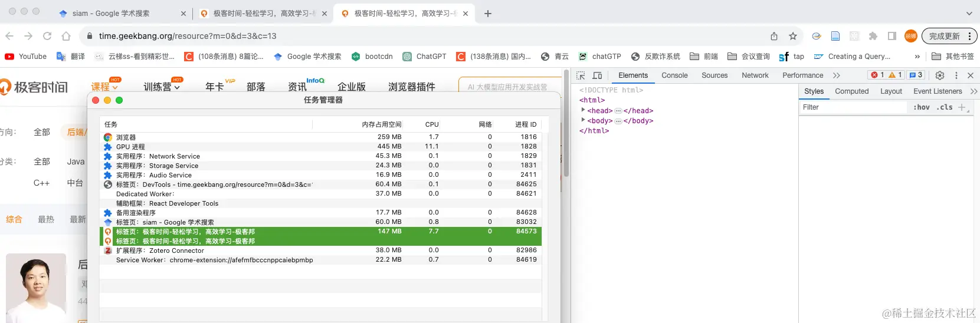
Task: Close the siam Google 学术搜索 tab
Action: (x=183, y=14)
